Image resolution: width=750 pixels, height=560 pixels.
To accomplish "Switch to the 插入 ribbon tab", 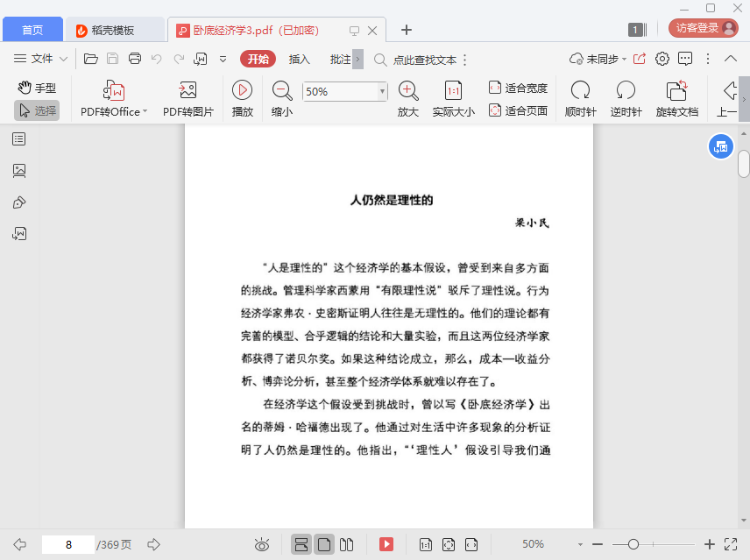I will click(x=300, y=59).
